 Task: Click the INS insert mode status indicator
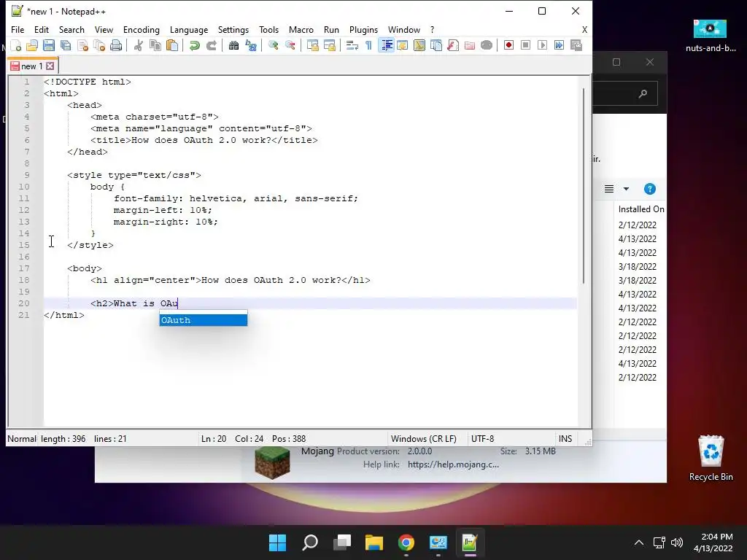point(565,438)
